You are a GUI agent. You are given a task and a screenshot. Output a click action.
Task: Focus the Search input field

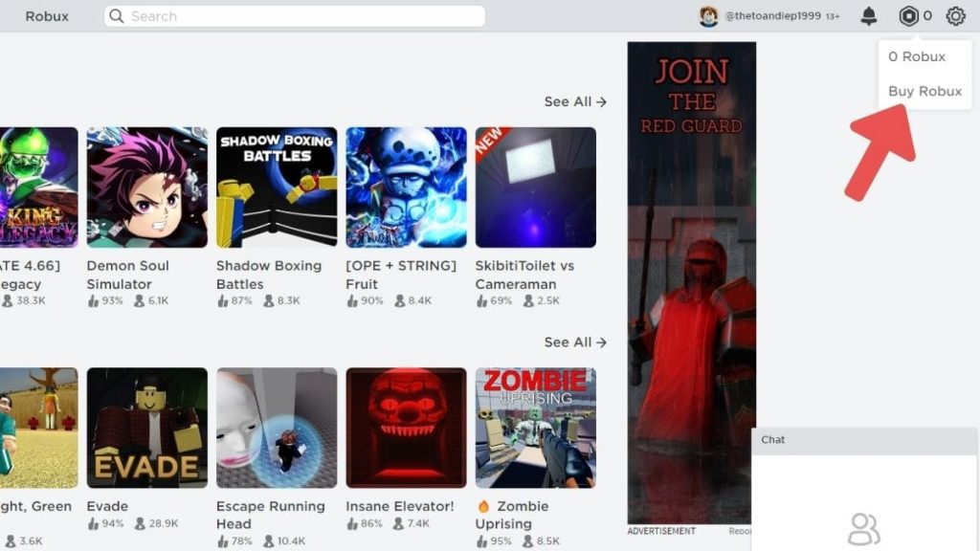click(295, 16)
